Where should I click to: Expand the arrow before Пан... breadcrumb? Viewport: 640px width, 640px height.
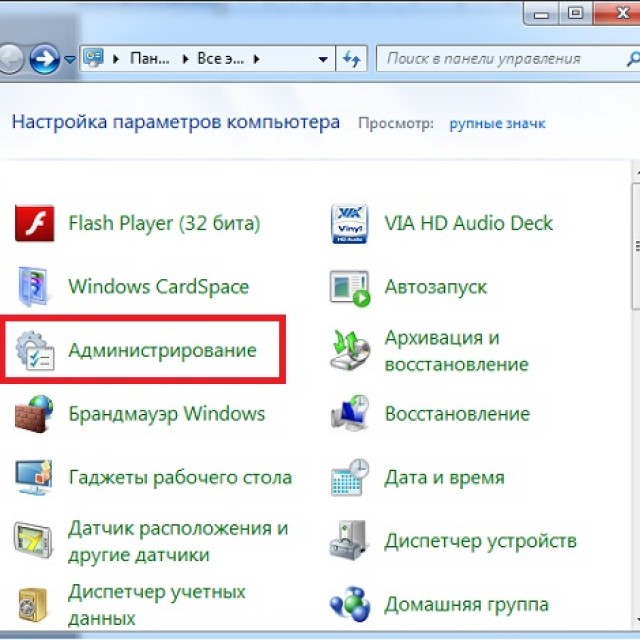pyautogui.click(x=116, y=59)
